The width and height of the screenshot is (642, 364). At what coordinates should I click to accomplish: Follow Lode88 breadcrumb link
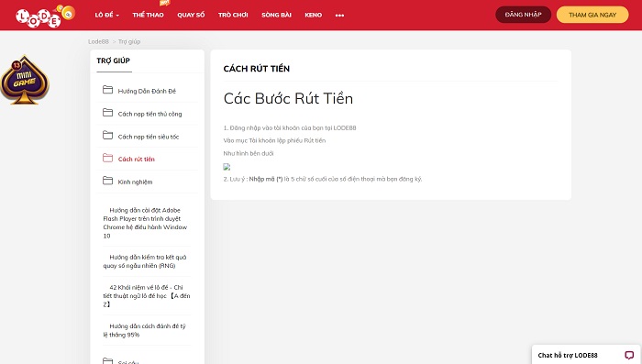tap(98, 41)
